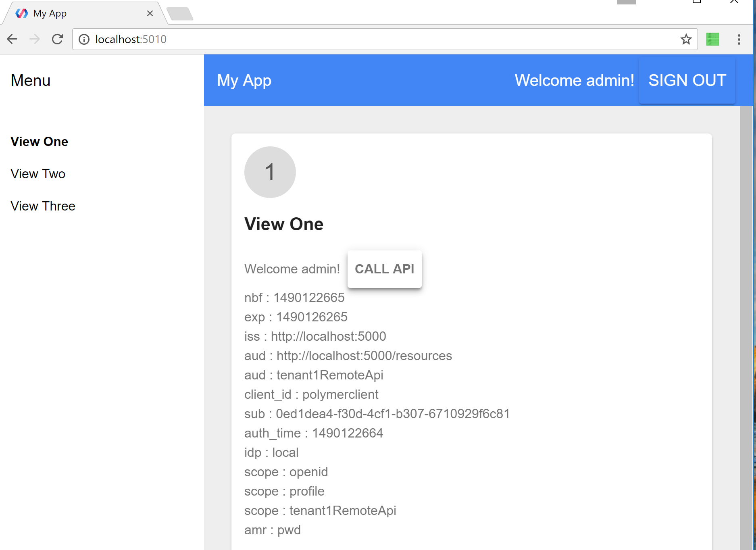This screenshot has height=550, width=756.
Task: Switch to the My App browser tab
Action: [81, 12]
